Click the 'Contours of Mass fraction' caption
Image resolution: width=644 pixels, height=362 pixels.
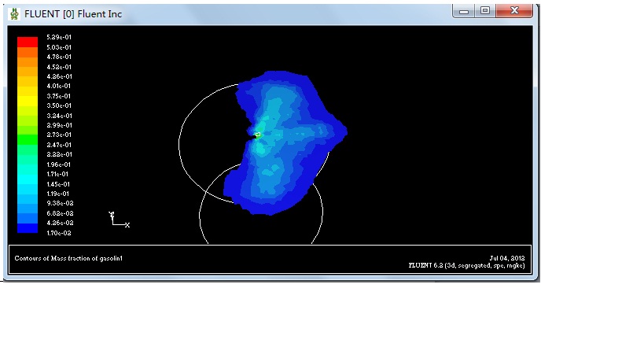tap(69, 258)
